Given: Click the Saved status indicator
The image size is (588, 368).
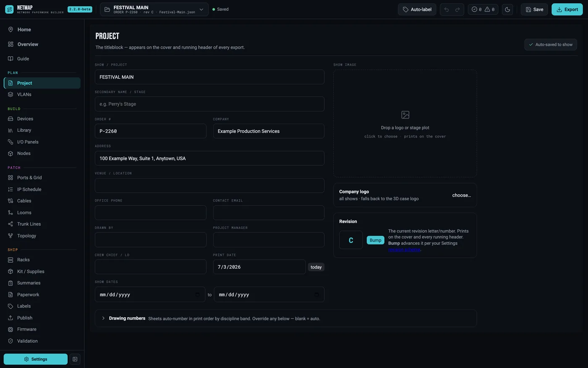Looking at the screenshot, I should 220,9.
